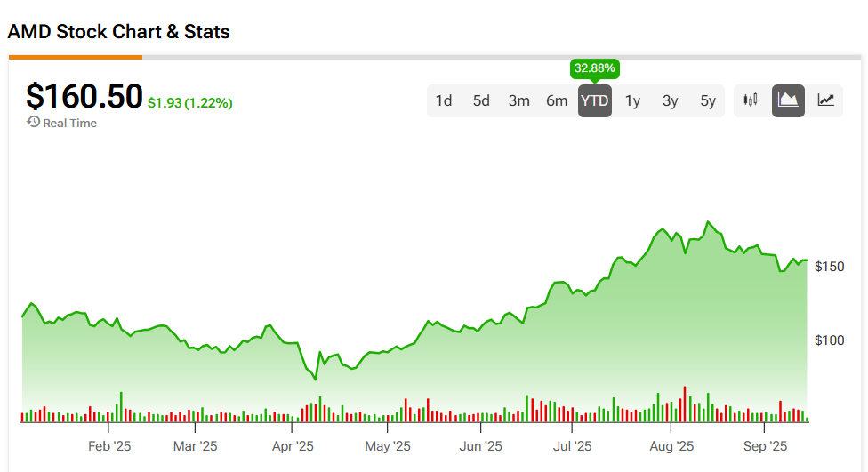This screenshot has width=868, height=472.
Task: Switch chart to 3y range
Action: (x=670, y=100)
